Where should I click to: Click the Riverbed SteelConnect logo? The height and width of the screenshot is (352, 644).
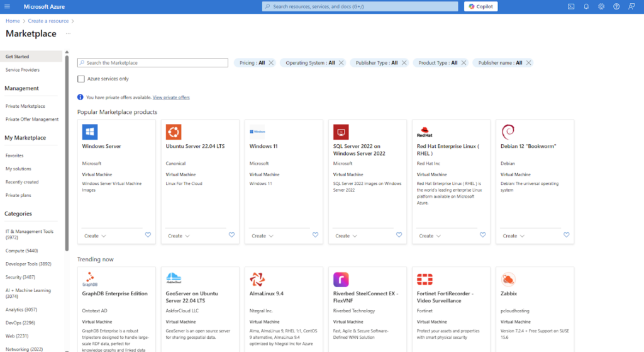click(341, 279)
